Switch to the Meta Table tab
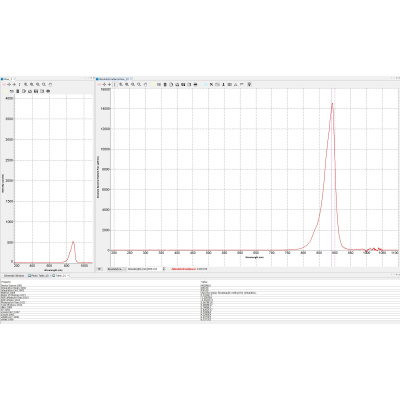 (39, 276)
